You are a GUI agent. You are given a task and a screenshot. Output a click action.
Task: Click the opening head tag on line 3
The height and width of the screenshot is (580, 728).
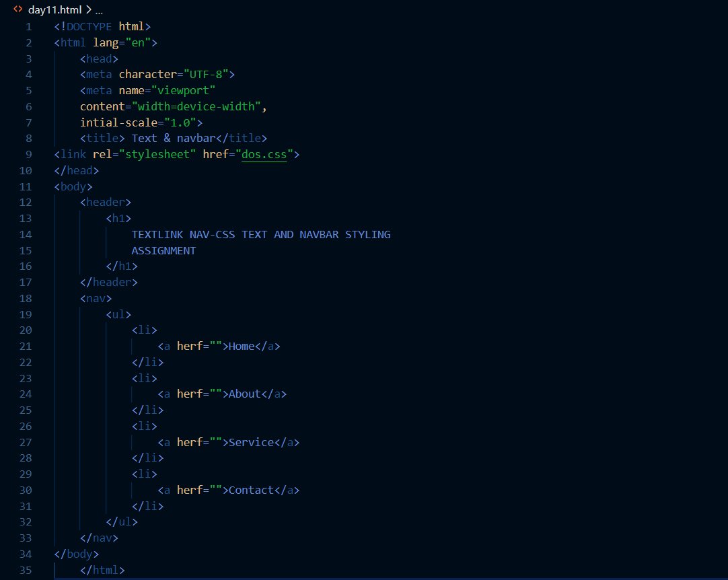99,59
